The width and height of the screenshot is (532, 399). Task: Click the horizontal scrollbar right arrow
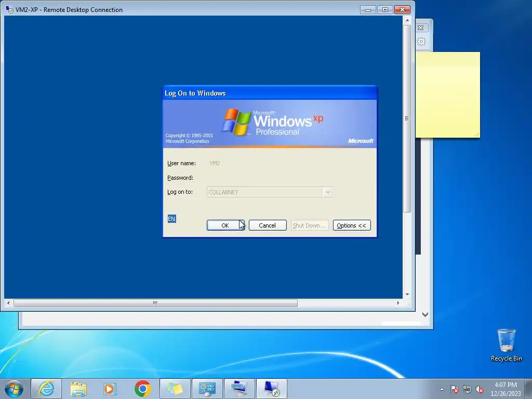tap(398, 303)
